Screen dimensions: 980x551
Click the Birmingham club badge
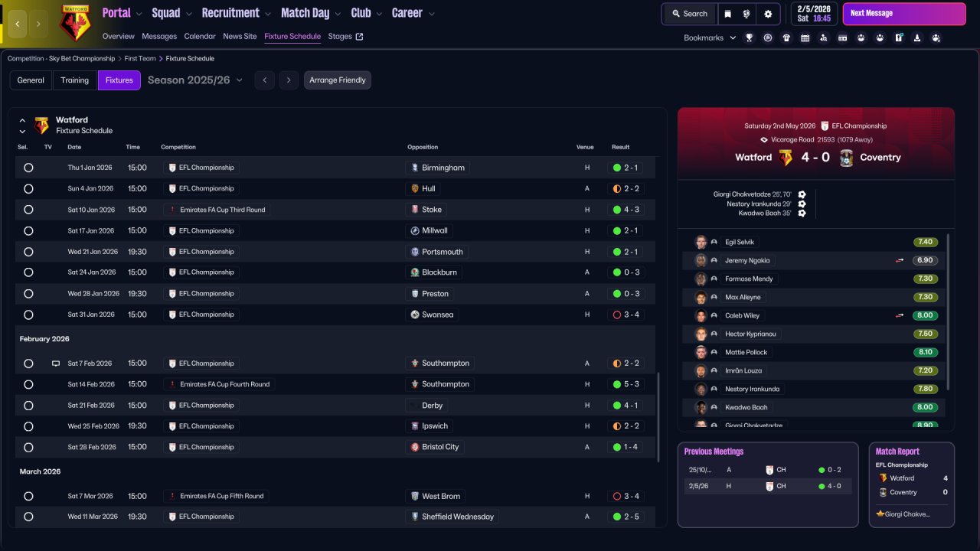coord(414,168)
